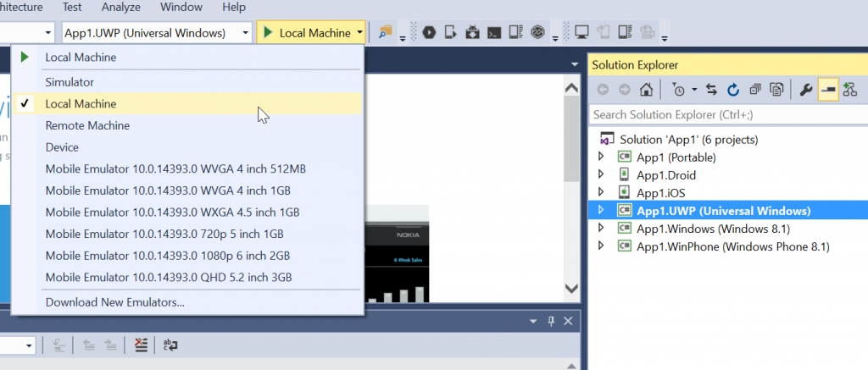Select Mobile Emulator QHD 5.2 inch 3GB
Viewport: 868px width, 370px height.
(187, 277)
